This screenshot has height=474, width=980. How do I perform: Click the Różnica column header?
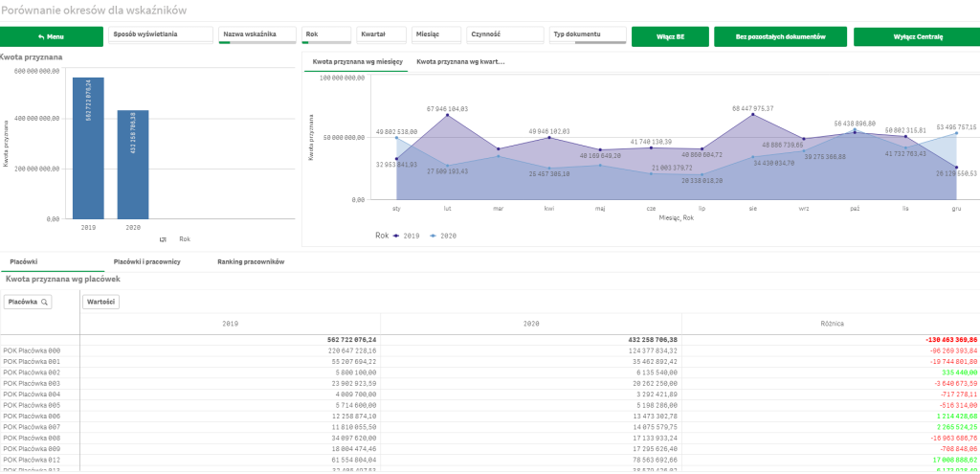[x=831, y=324]
